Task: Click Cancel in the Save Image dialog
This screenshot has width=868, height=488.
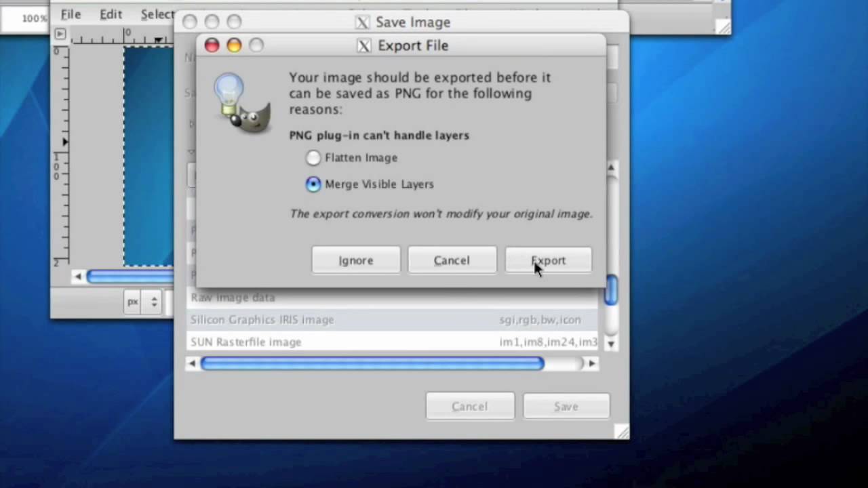Action: [x=469, y=406]
